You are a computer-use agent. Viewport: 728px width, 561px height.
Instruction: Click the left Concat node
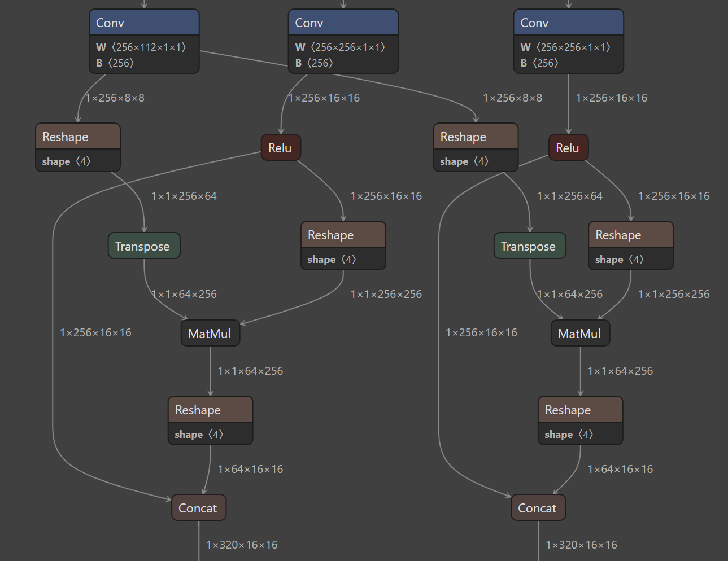click(198, 508)
